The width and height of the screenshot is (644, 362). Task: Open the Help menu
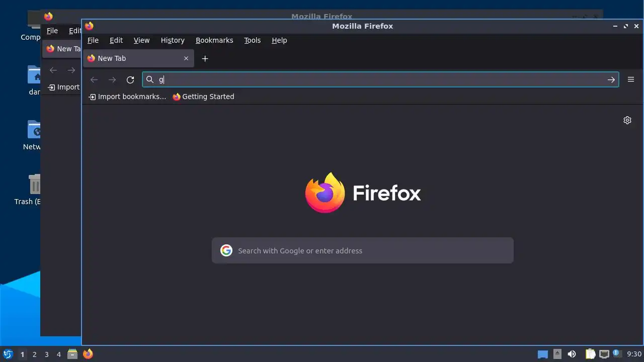click(279, 40)
